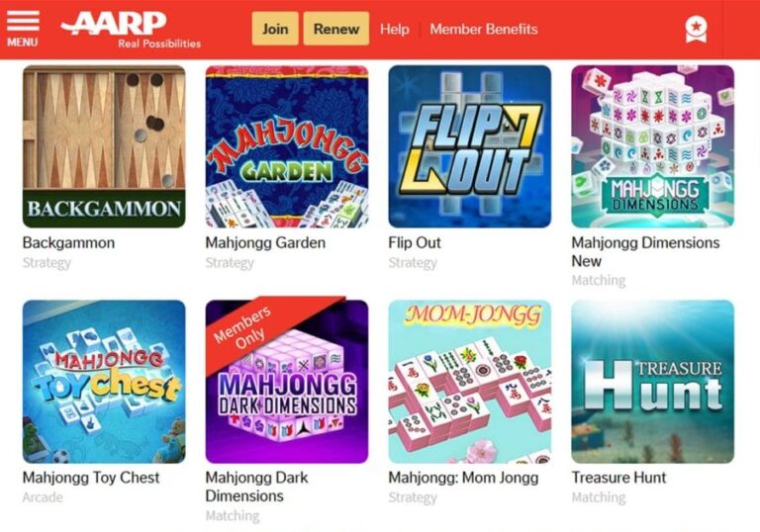
Task: Play the Mahjongg Toy Chest thumbnail
Action: 104,382
